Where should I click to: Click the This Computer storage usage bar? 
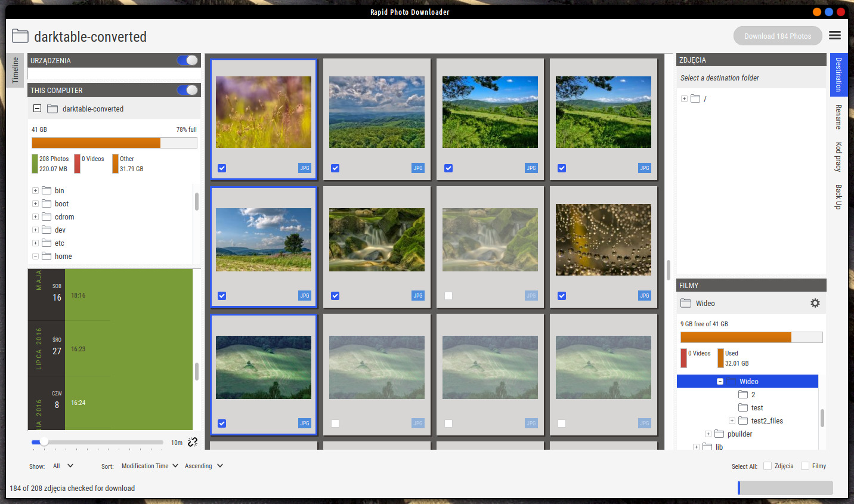click(114, 143)
